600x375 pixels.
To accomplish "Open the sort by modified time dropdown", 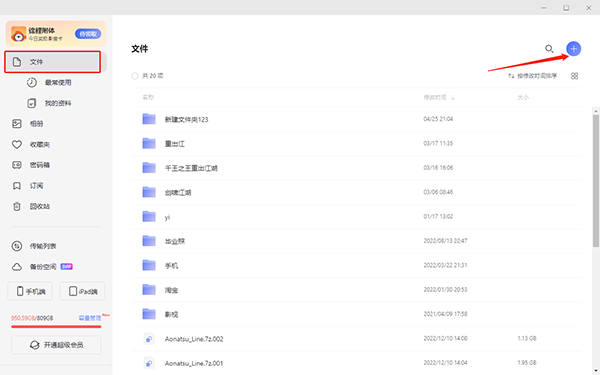I will pyautogui.click(x=532, y=76).
